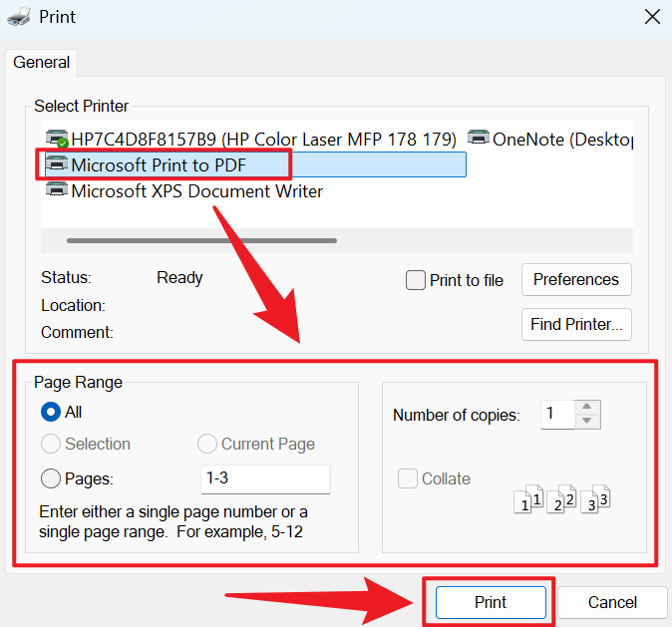This screenshot has height=627, width=672.
Task: Select the Microsoft Print to PDF printer icon
Action: (57, 163)
